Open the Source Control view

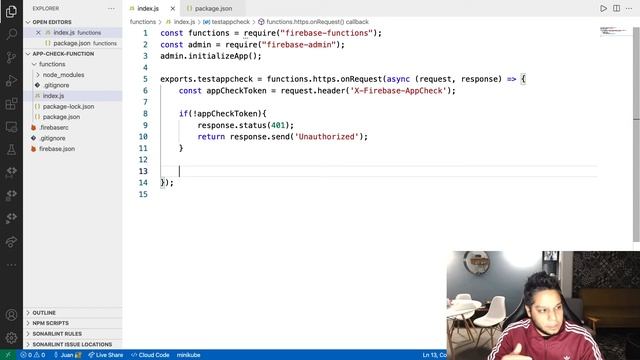coord(11,58)
